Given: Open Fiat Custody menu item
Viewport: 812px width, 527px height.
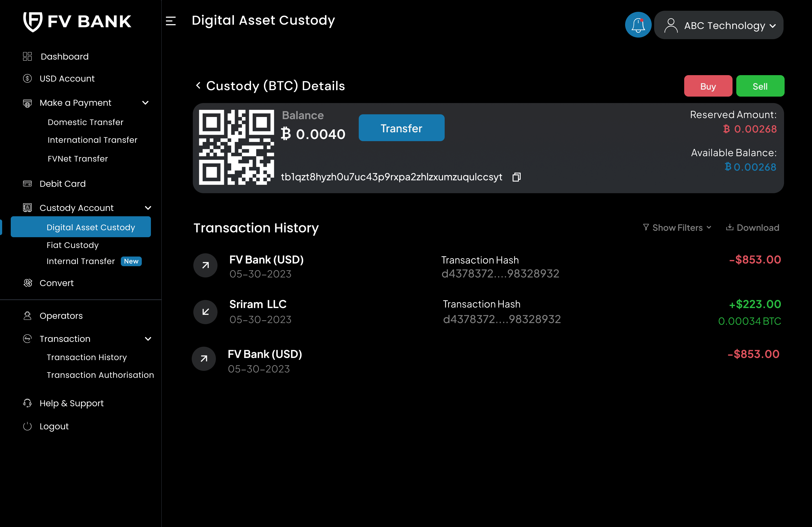Looking at the screenshot, I should 73,245.
